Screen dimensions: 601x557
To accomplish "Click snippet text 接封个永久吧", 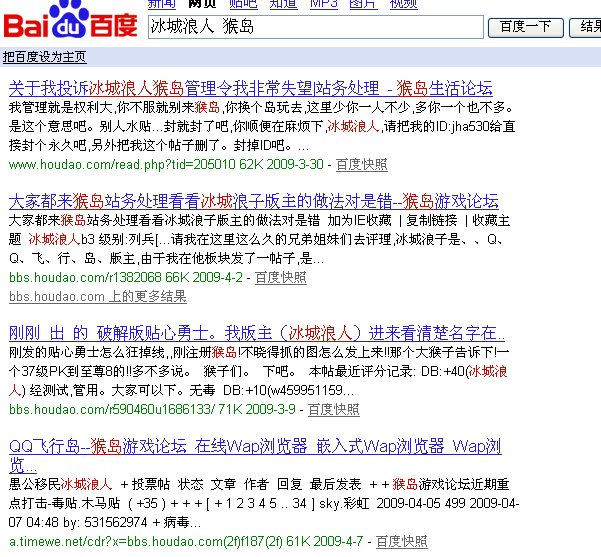I will coord(48,146).
